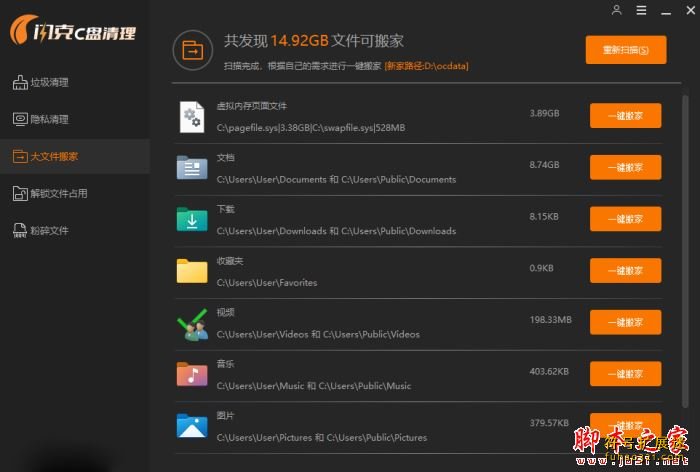Click the 收藏夹 favorites folder icon
This screenshot has width=700, height=472.
coord(191,271)
